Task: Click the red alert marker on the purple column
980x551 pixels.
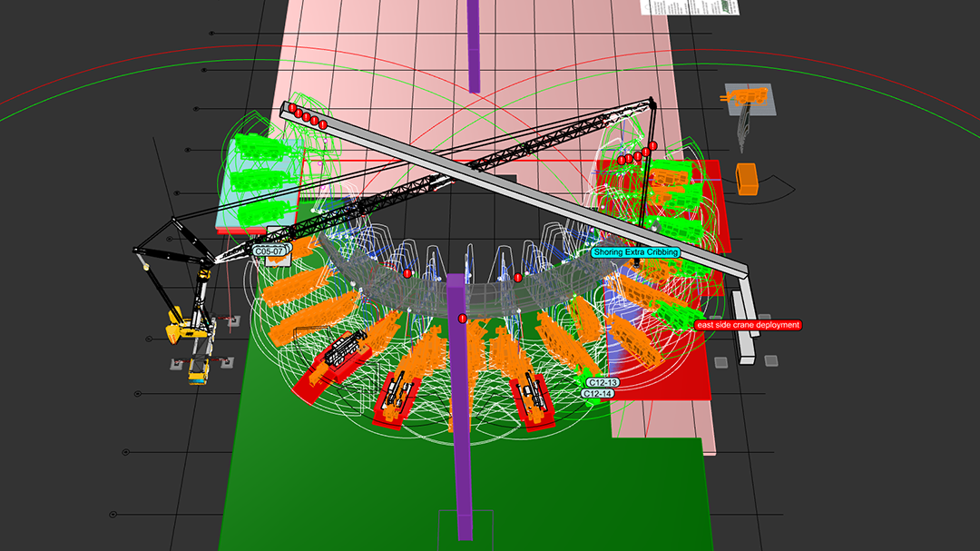Action: click(x=463, y=319)
